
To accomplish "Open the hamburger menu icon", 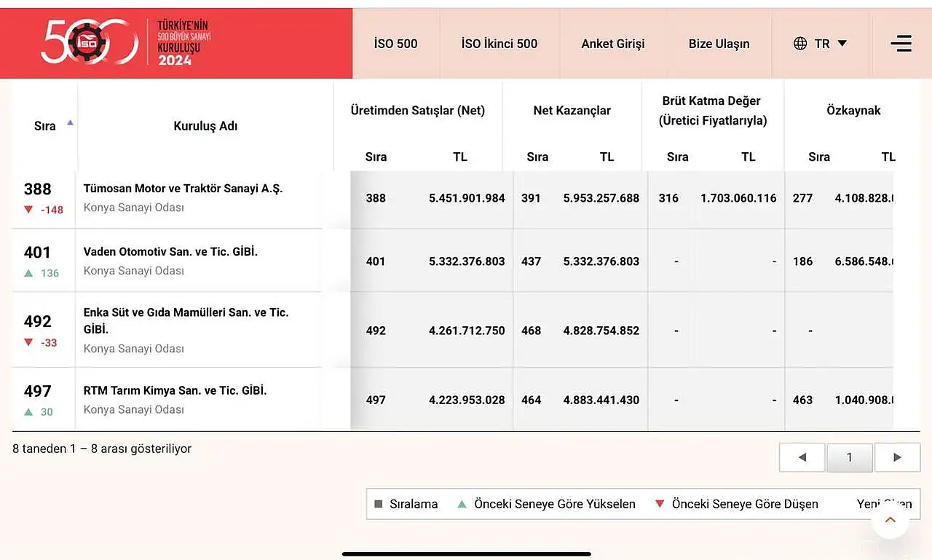I will 901,43.
